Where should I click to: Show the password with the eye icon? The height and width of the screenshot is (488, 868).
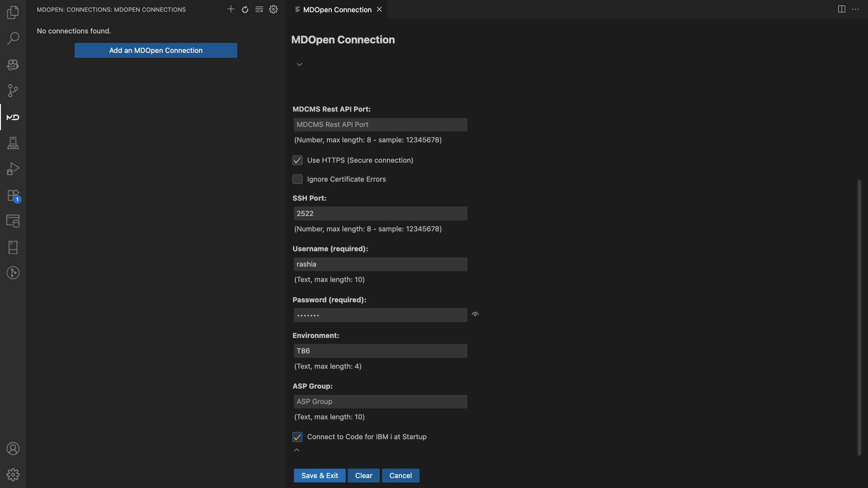(x=475, y=314)
